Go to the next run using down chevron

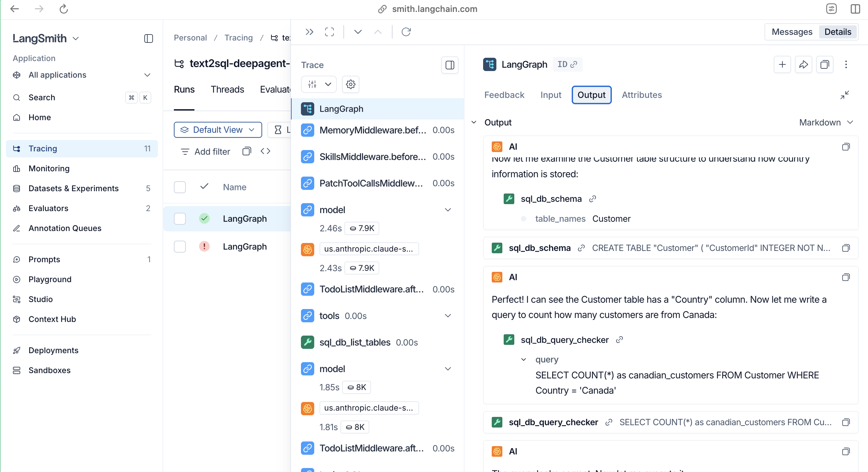(358, 32)
